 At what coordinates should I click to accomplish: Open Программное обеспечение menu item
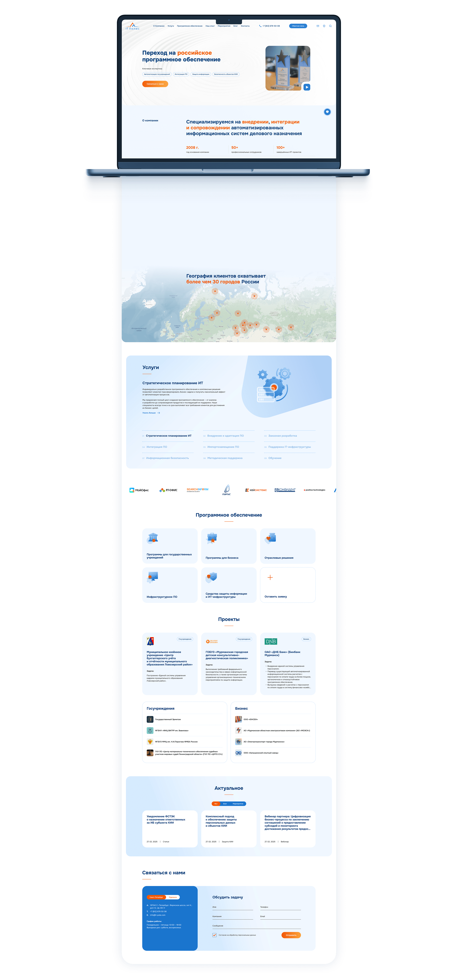click(190, 26)
